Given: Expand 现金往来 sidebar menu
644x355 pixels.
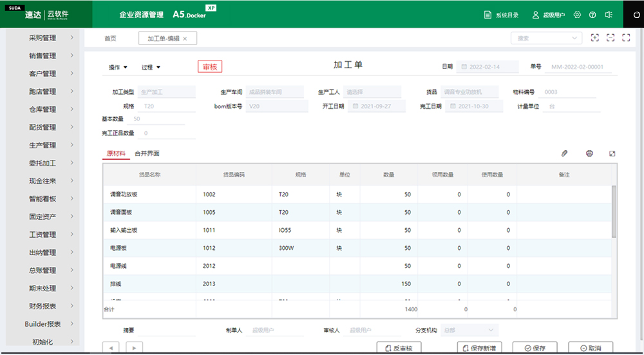Looking at the screenshot, I should click(x=43, y=181).
